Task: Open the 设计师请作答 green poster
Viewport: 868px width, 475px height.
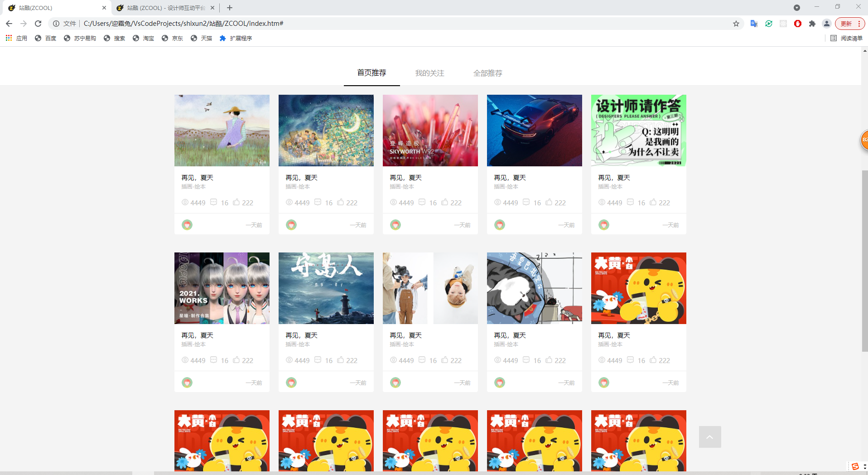Action: [x=639, y=131]
